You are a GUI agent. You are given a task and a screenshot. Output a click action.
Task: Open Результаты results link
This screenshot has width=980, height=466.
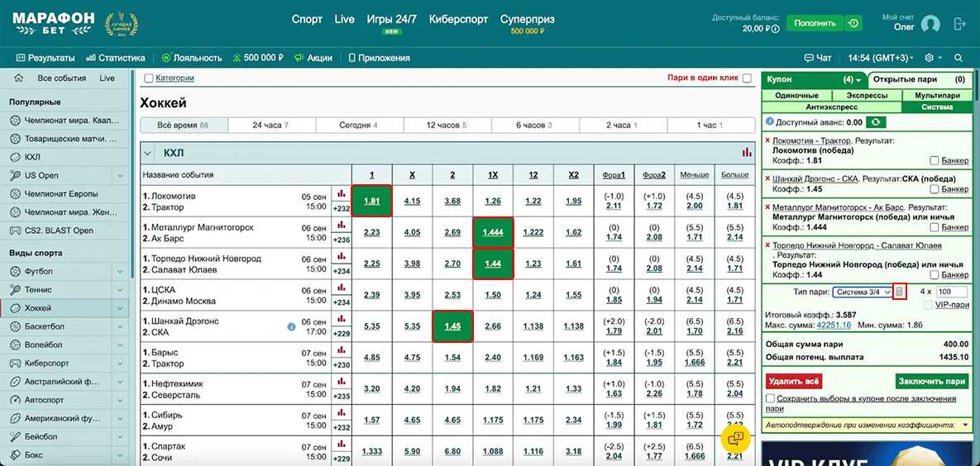coord(45,58)
